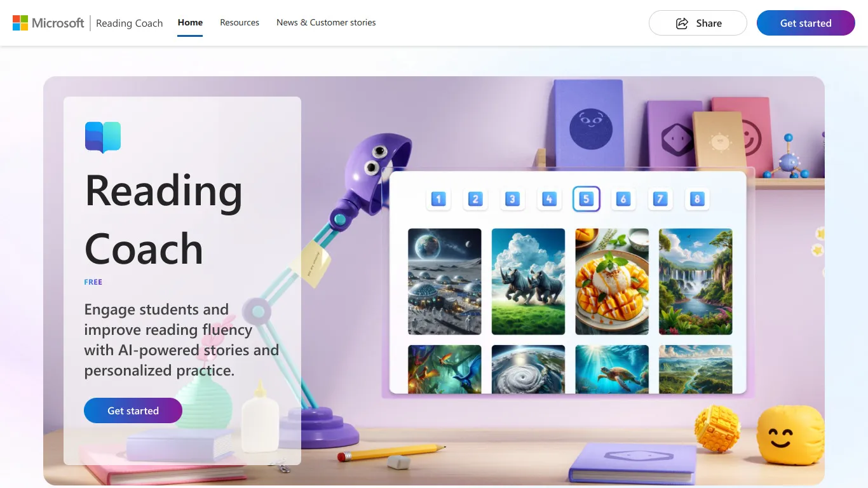868x488 pixels.
Task: Click the Share arrow icon
Action: pyautogui.click(x=681, y=23)
